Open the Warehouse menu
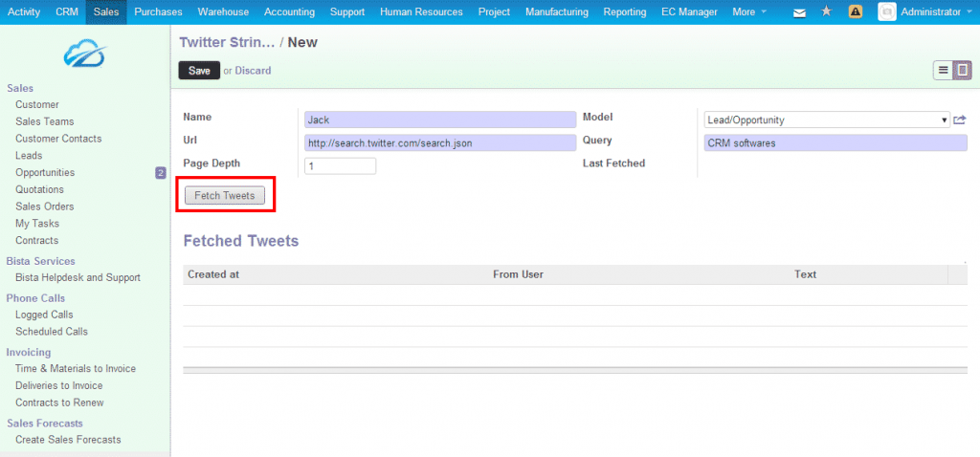 tap(223, 11)
